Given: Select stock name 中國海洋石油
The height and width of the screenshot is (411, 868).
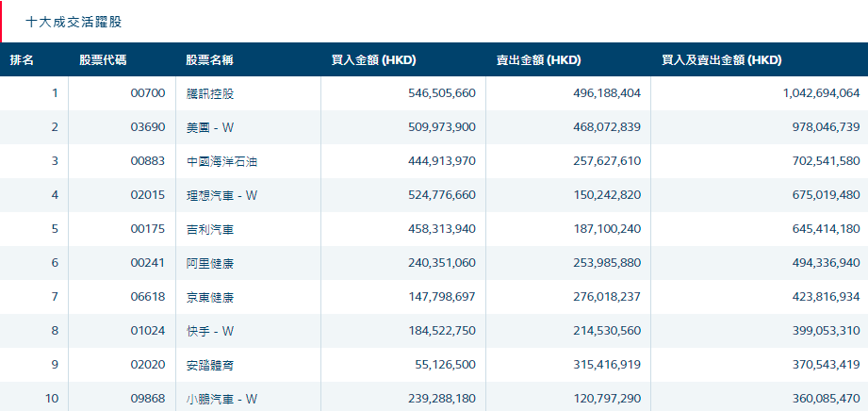Looking at the screenshot, I should coord(222,162).
